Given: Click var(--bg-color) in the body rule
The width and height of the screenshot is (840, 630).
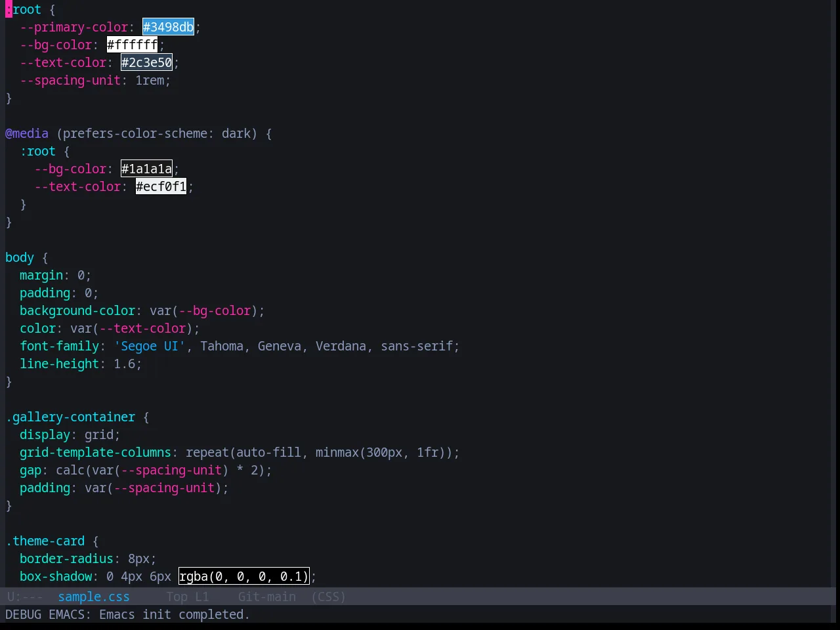Looking at the screenshot, I should (x=204, y=310).
